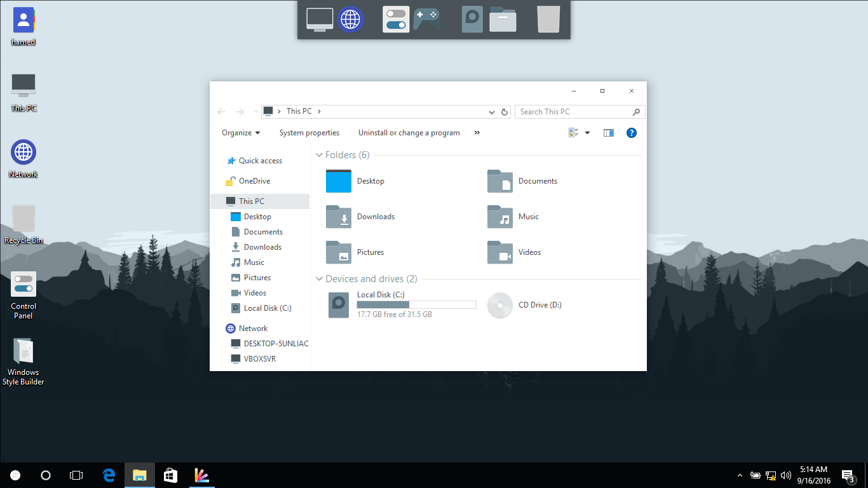Toggle the preview pane button
This screenshot has width=868, height=488.
pos(608,133)
